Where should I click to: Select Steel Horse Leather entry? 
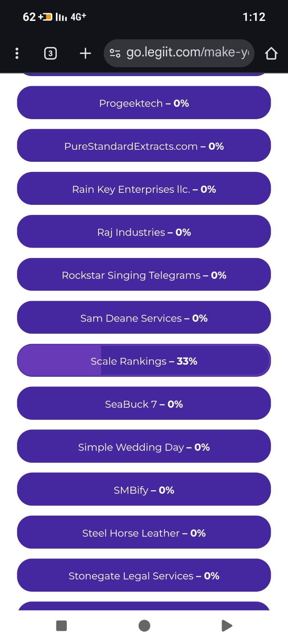pos(144,533)
